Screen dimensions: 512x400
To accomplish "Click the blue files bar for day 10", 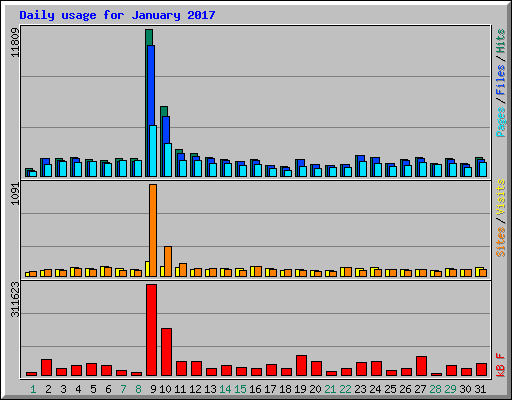I will tap(166, 130).
